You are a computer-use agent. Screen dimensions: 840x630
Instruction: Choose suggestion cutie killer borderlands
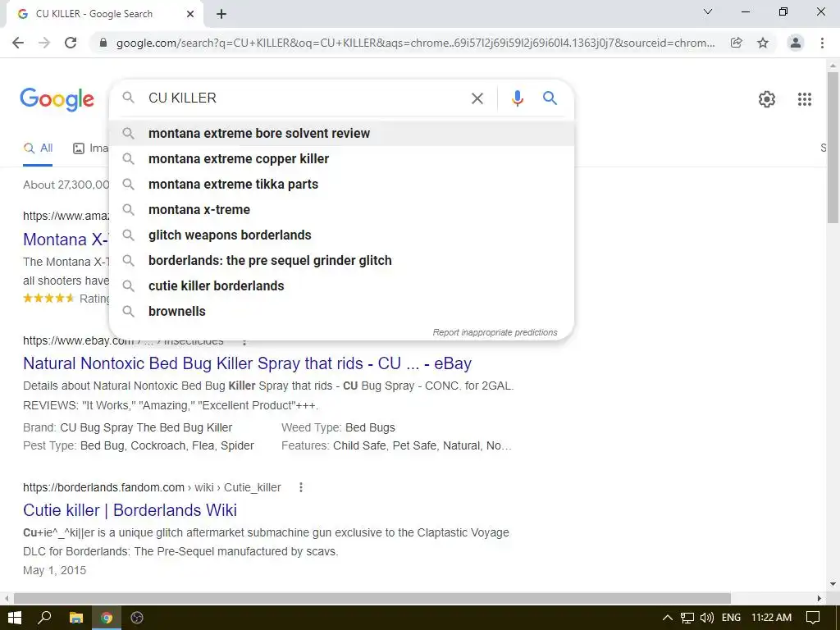pos(341,286)
